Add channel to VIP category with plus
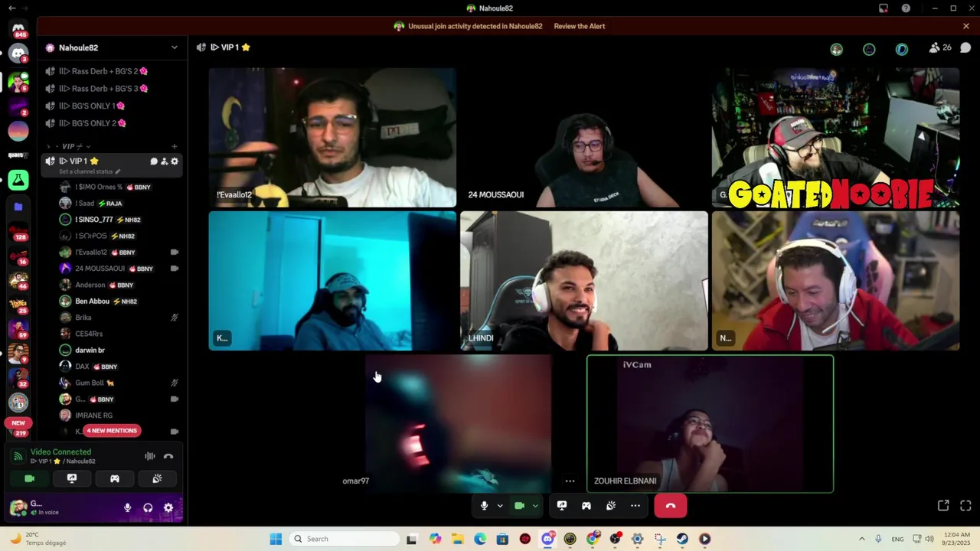 tap(174, 146)
